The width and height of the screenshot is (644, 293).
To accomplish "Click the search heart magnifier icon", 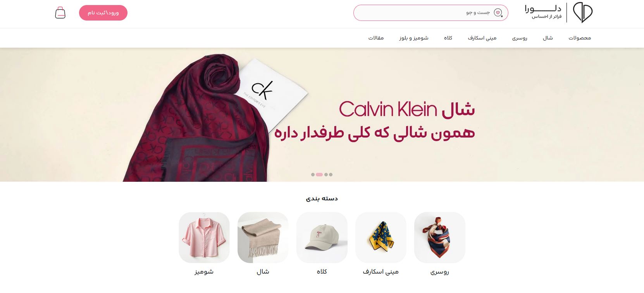I will [498, 13].
